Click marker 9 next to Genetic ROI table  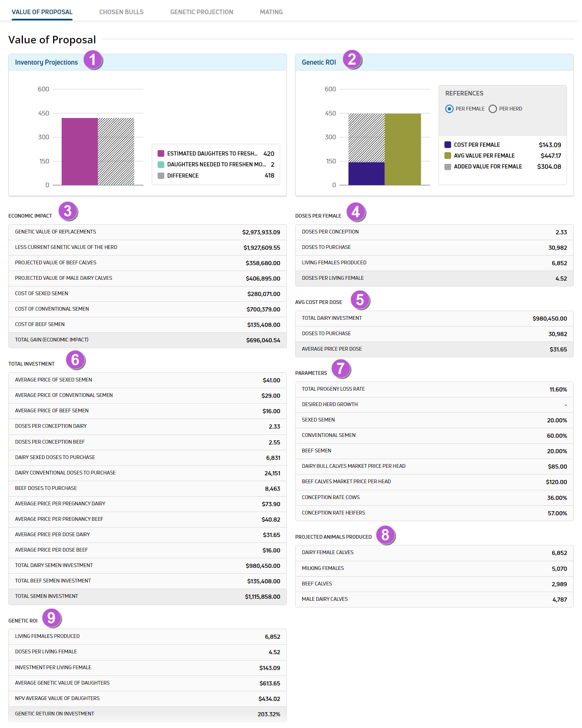(51, 618)
